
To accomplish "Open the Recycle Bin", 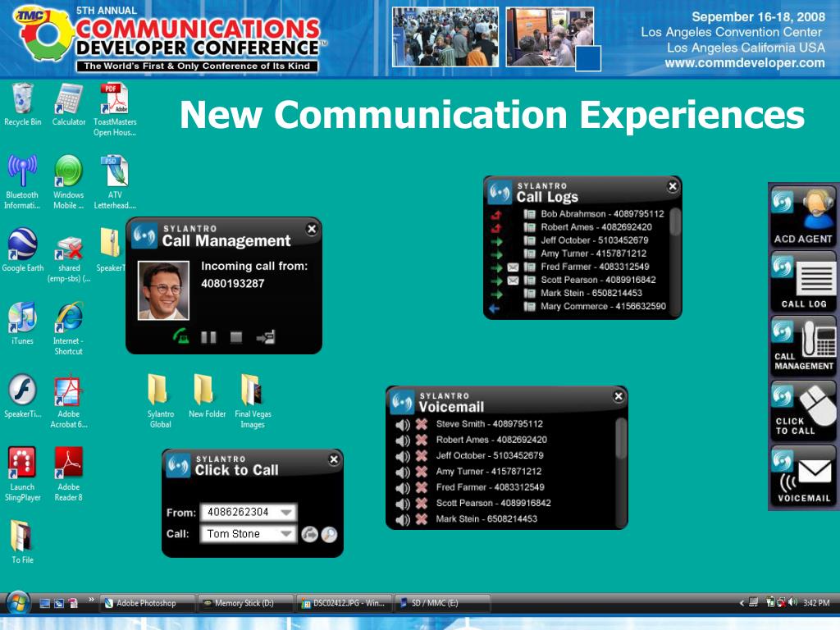I will 22,105.
